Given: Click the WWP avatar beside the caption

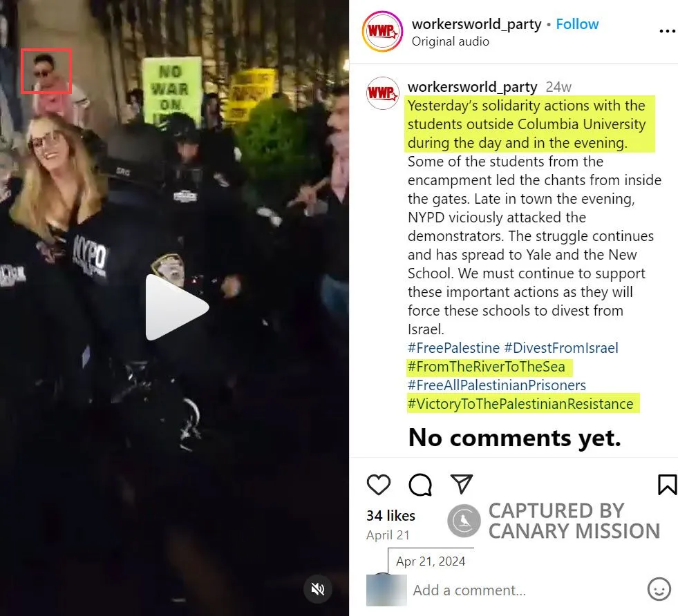Looking at the screenshot, I should click(x=382, y=93).
